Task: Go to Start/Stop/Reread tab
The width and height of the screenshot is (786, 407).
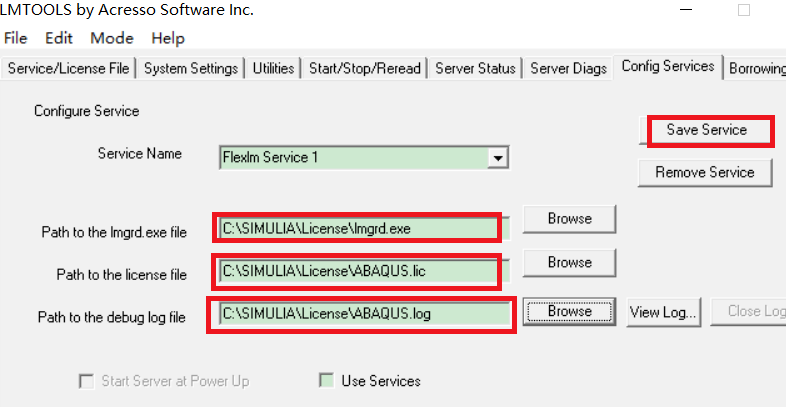Action: click(365, 68)
